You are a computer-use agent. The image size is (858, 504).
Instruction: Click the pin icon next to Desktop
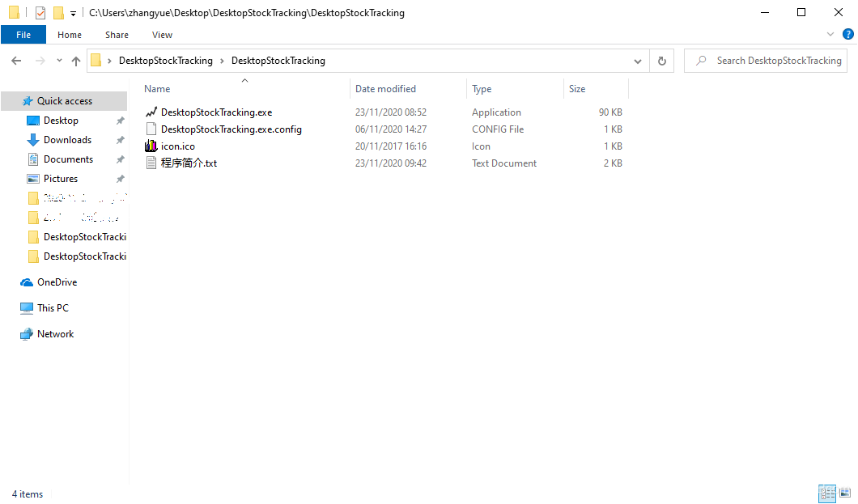coord(121,121)
